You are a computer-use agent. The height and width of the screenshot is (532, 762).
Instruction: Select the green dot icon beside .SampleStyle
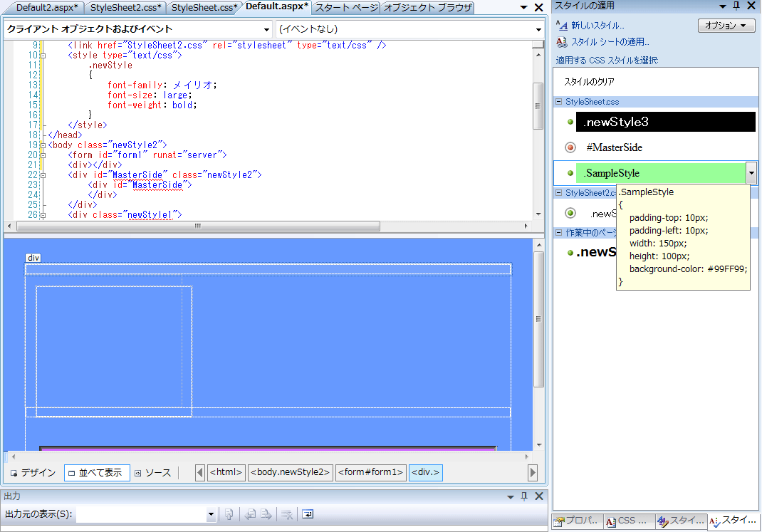[x=570, y=173]
